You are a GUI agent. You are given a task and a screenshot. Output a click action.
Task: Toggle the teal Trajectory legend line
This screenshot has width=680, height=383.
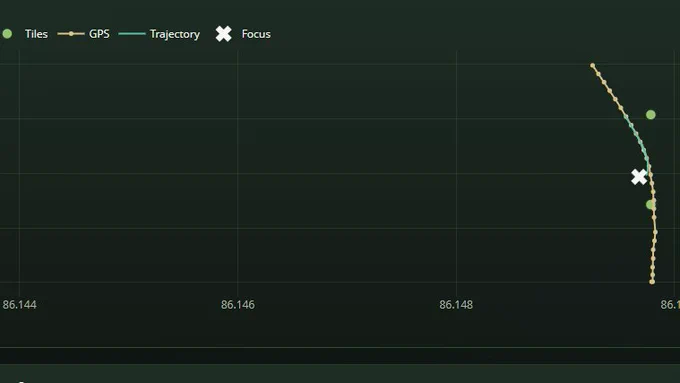click(x=132, y=34)
